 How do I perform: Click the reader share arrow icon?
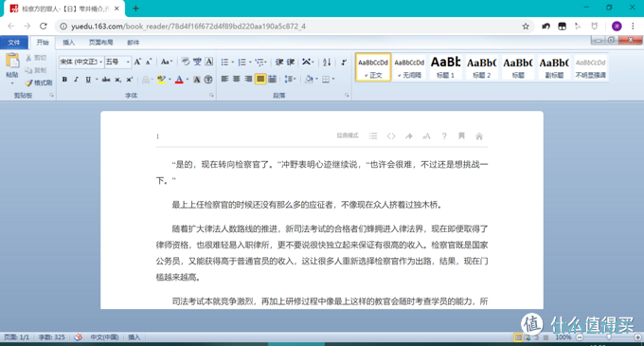pos(409,136)
